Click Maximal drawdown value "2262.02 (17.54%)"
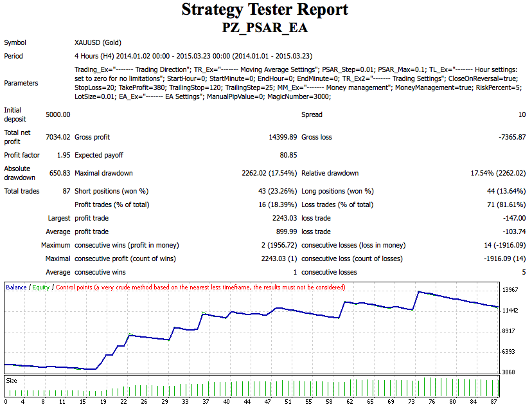This screenshot has width=532, height=409. (269, 173)
